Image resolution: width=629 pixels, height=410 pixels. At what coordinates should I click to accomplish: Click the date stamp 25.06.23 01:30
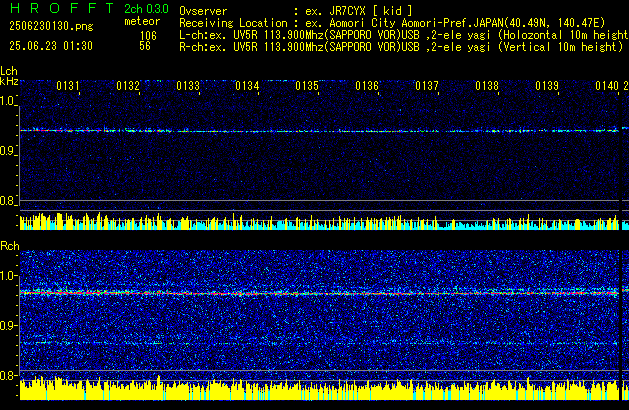click(x=51, y=46)
